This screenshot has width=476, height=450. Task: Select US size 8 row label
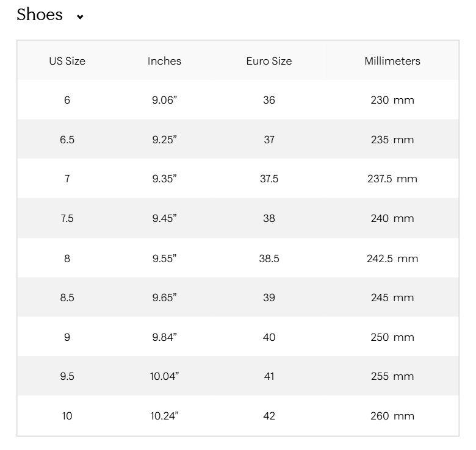click(x=67, y=259)
